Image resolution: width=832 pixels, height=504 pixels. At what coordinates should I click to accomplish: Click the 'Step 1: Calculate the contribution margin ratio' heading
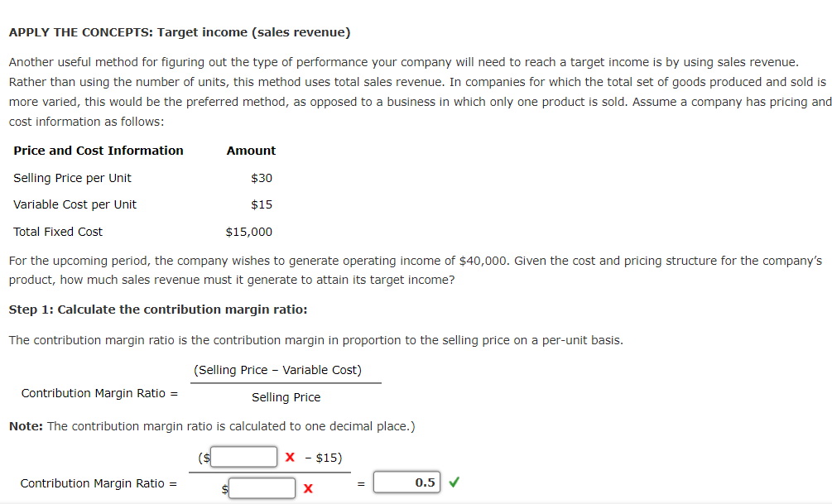(158, 310)
